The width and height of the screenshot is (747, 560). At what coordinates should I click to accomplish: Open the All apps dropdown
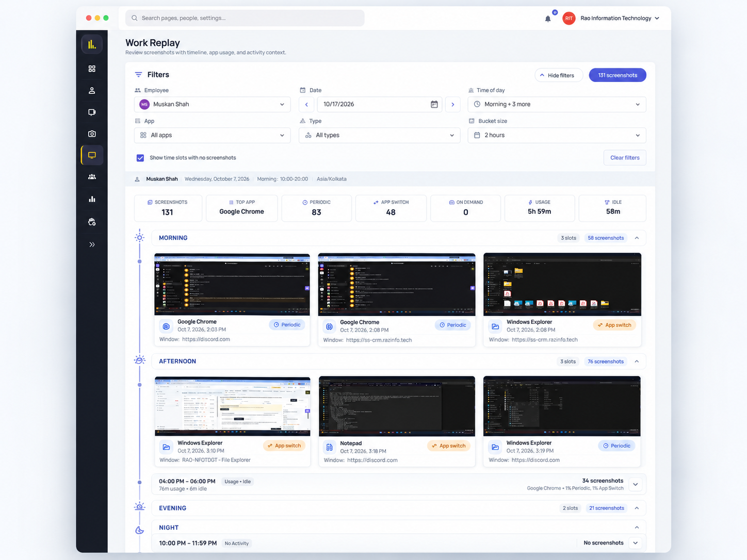[212, 135]
